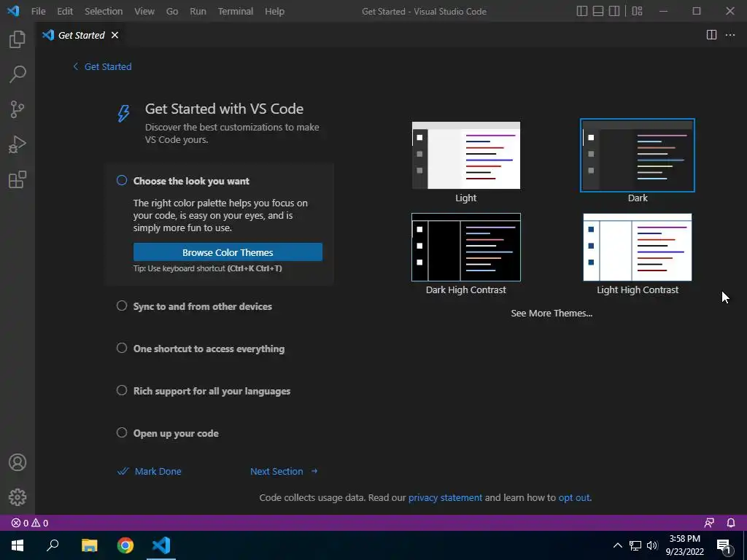
Task: Mark 'Choose the look you want' step circle
Action: pos(122,181)
